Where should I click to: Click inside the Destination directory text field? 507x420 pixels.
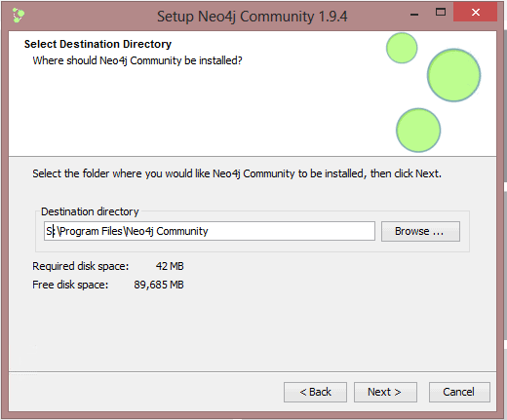coord(210,231)
